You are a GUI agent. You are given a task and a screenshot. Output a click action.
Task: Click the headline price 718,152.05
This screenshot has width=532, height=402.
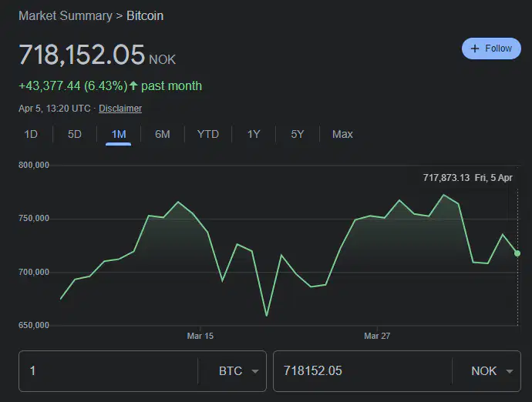click(x=82, y=55)
